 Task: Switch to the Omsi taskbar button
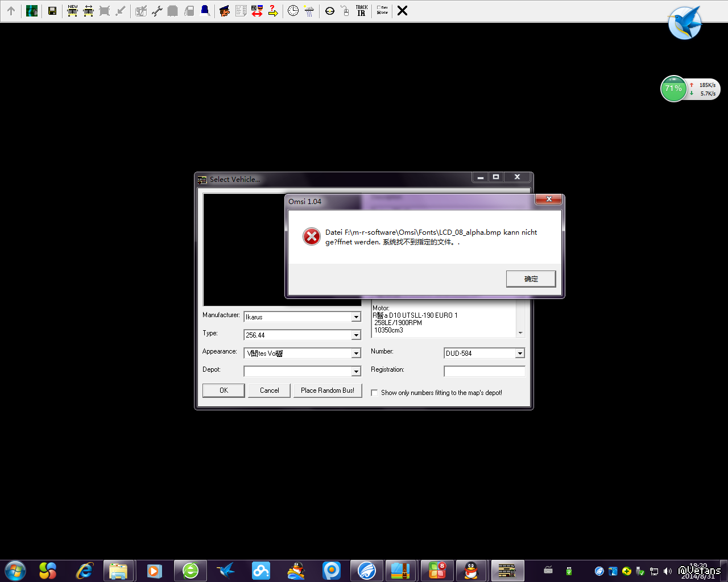point(507,570)
